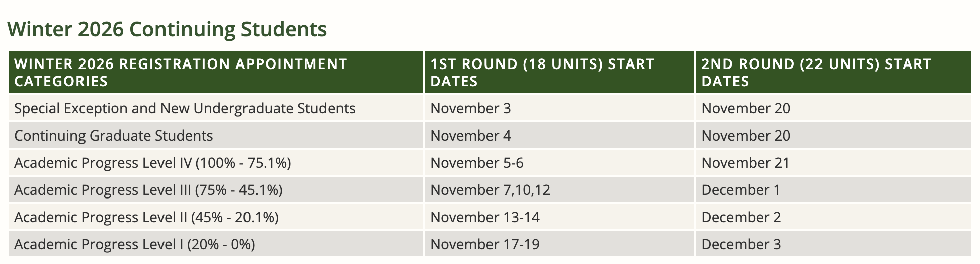
Task: Select the November 17-19 date cell
Action: (x=485, y=244)
